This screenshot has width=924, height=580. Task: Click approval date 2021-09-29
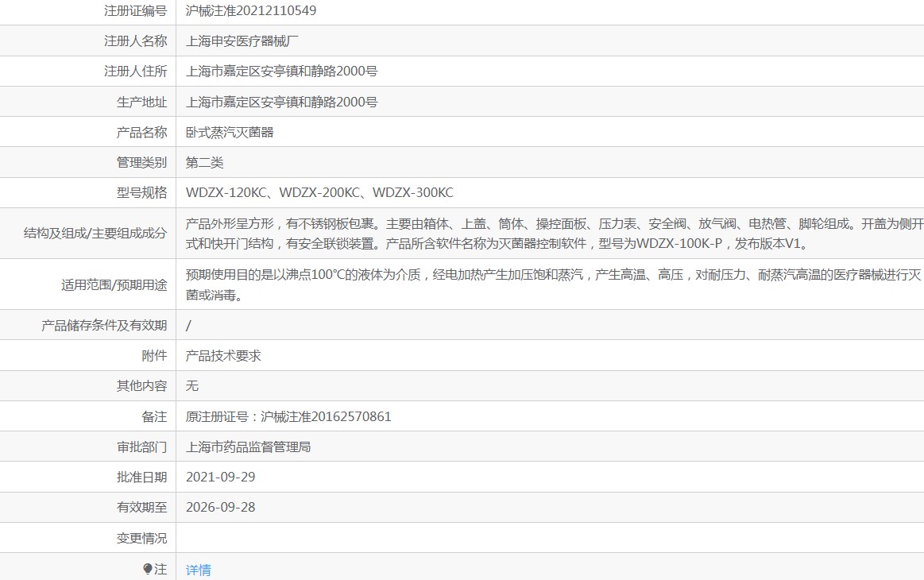pyautogui.click(x=220, y=477)
